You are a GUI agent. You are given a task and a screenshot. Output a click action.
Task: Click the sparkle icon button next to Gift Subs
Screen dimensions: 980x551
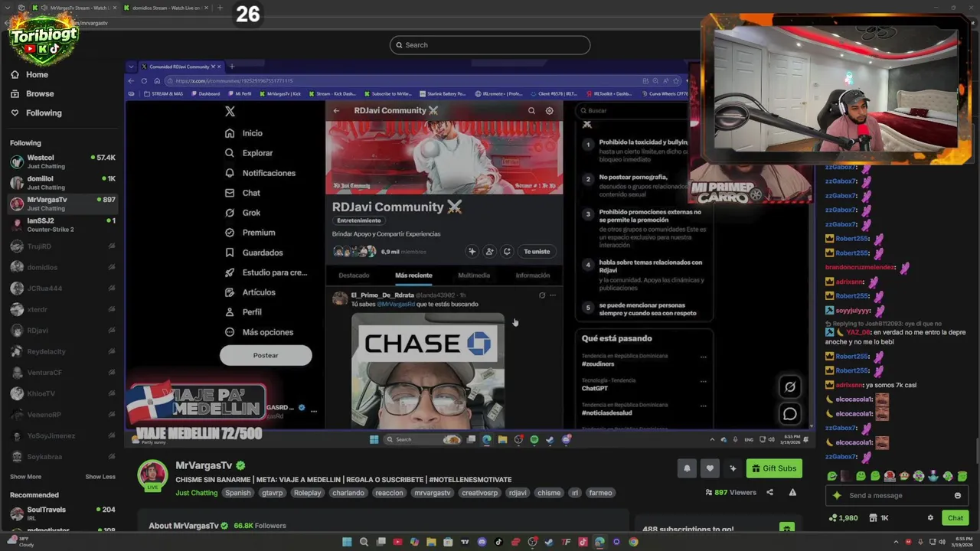tap(733, 468)
